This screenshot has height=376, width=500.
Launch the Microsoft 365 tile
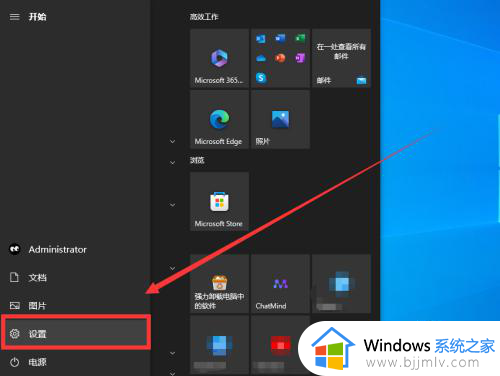[219, 58]
